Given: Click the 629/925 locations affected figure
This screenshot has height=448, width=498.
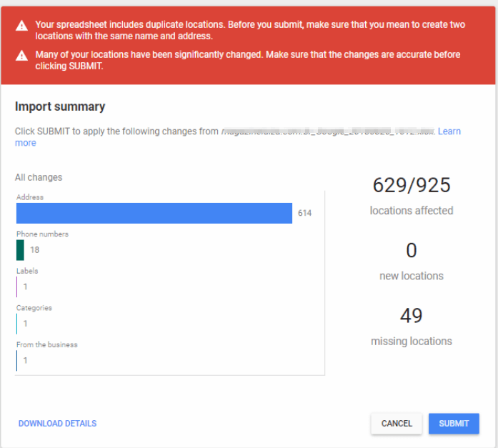Looking at the screenshot, I should pyautogui.click(x=412, y=186).
